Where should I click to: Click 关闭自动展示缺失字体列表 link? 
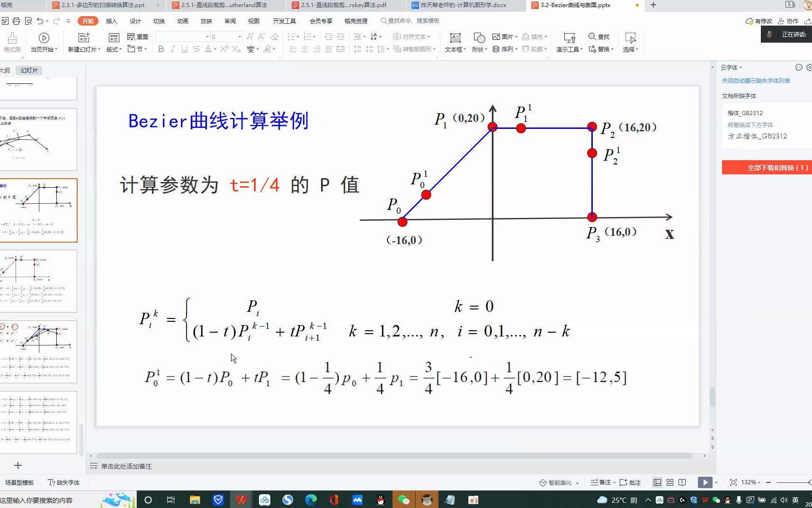[756, 81]
